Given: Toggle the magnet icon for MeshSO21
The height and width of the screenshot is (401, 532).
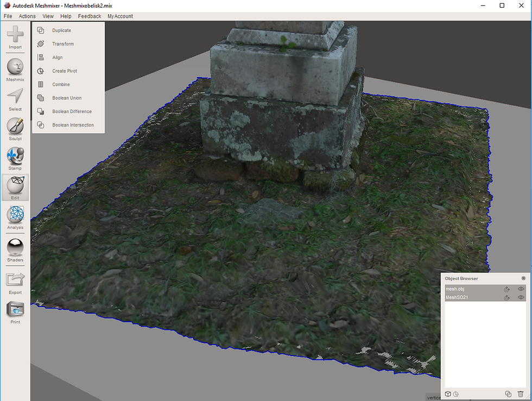Looking at the screenshot, I should pos(506,297).
